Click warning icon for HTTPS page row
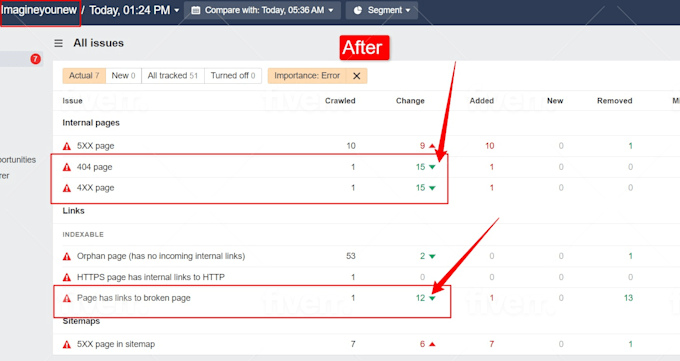 point(67,277)
